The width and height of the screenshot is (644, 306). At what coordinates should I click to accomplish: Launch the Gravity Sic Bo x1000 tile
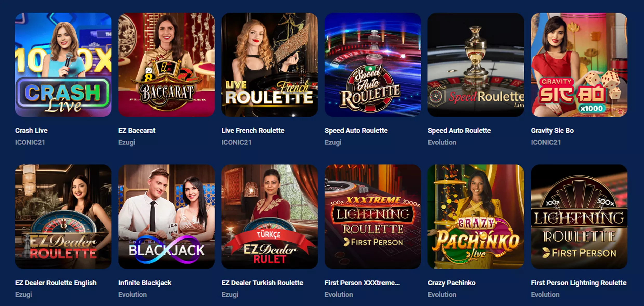tap(579, 65)
